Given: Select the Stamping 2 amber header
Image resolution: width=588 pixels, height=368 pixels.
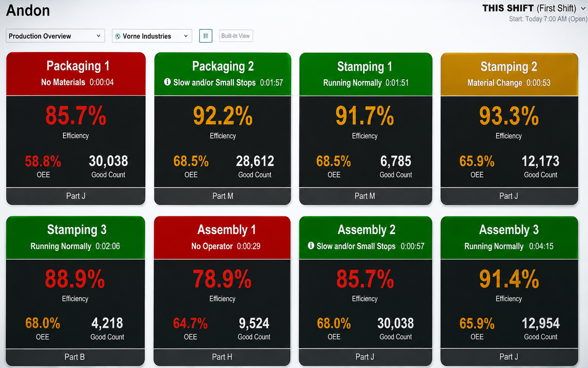Looking at the screenshot, I should tap(509, 74).
